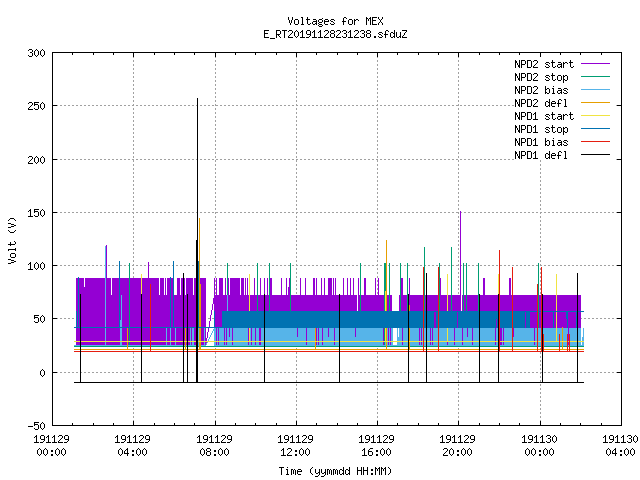Click the NPD1 bias red legend line
Viewport: 640px width, 480px height.
click(595, 142)
